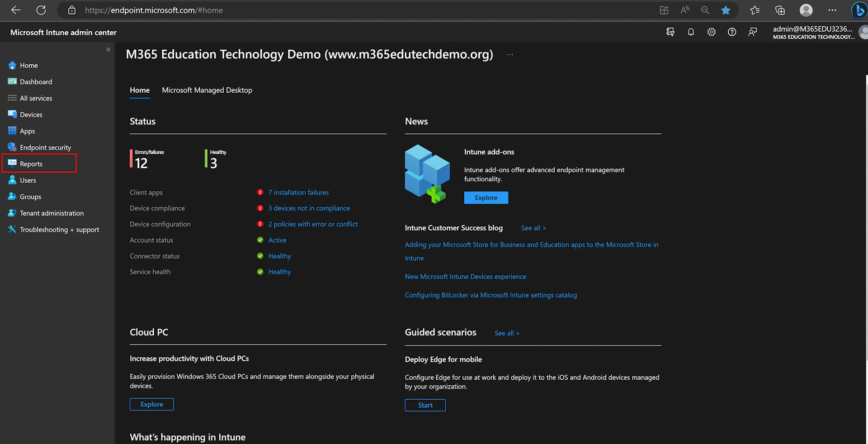The width and height of the screenshot is (868, 444).
Task: Open the help question mark icon
Action: tap(732, 32)
